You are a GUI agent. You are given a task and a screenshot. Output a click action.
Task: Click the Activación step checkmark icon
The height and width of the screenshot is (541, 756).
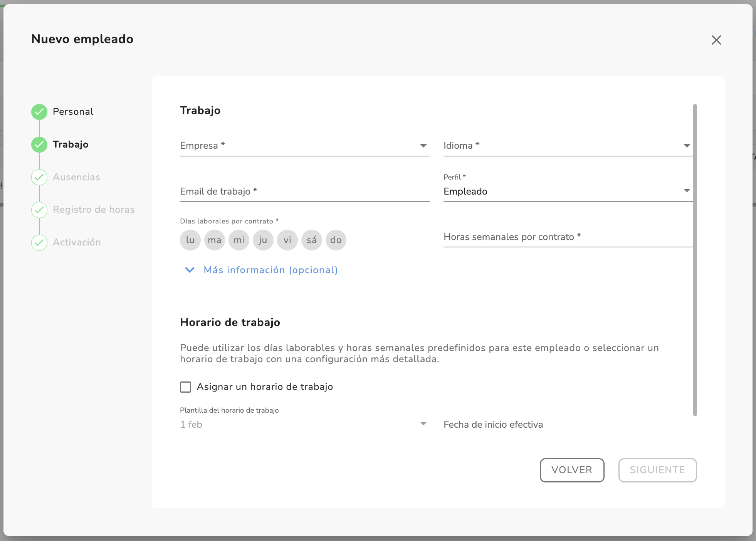coord(39,242)
